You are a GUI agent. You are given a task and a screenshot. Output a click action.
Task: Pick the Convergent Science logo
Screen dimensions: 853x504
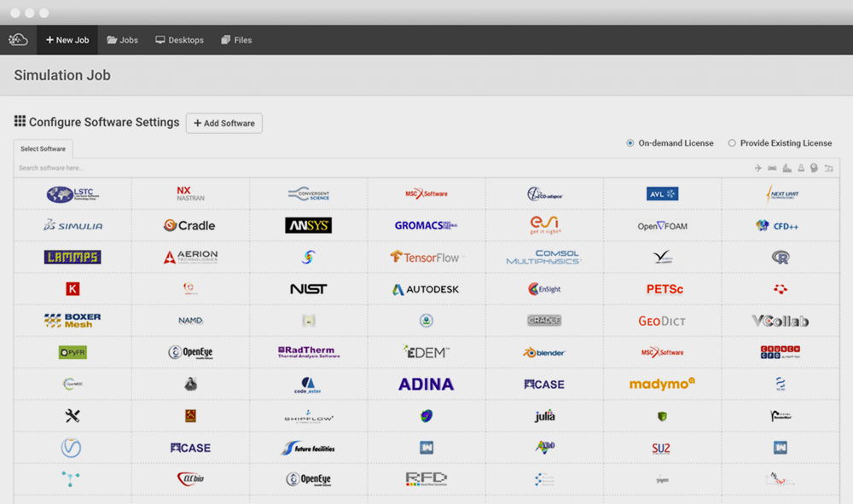click(x=309, y=194)
